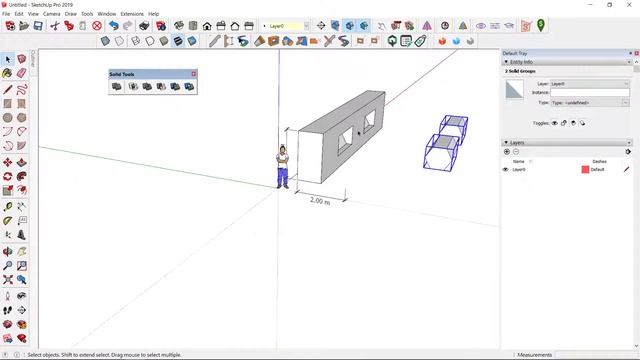Switch to Iso view icon
The image size is (640, 360).
[179, 26]
